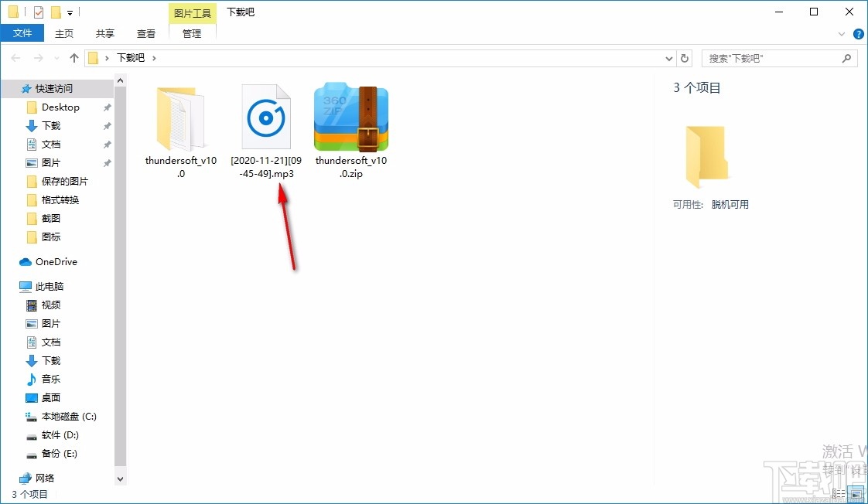The image size is (868, 504).
Task: Open the thundersoft_v10.0.zip archive
Action: 350,117
